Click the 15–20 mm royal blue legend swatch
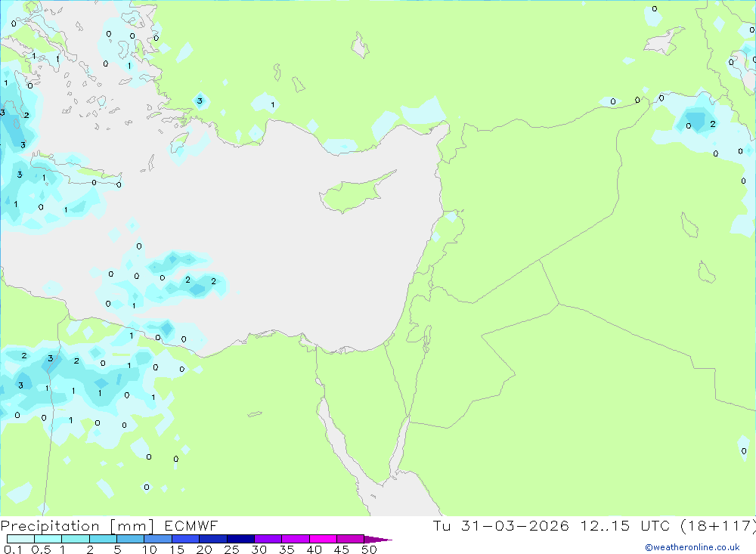The width and height of the screenshot is (756, 554). click(x=185, y=539)
